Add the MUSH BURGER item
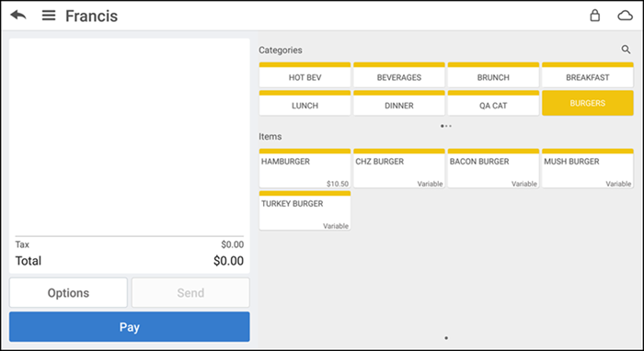Screen dimensions: 644x351 point(588,168)
